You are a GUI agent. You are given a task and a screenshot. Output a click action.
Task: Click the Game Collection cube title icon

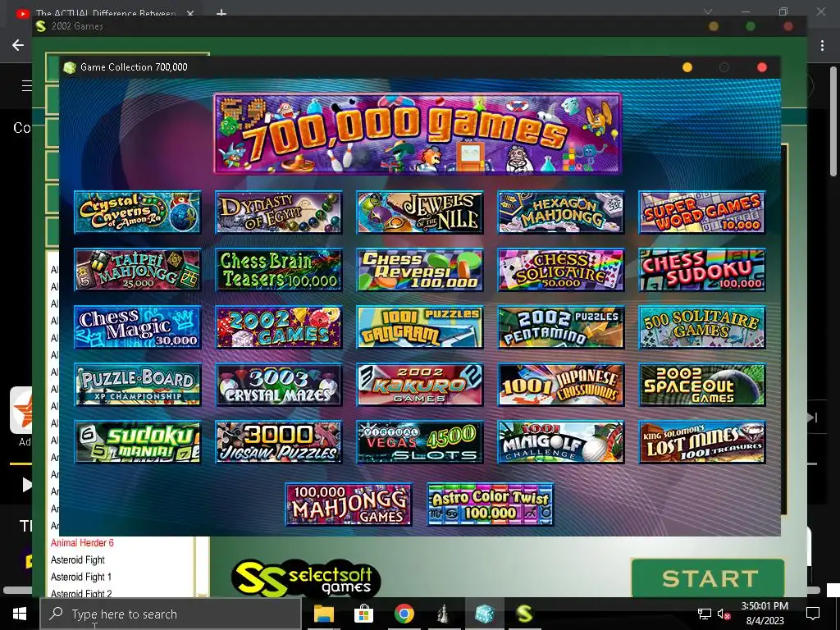[70, 67]
